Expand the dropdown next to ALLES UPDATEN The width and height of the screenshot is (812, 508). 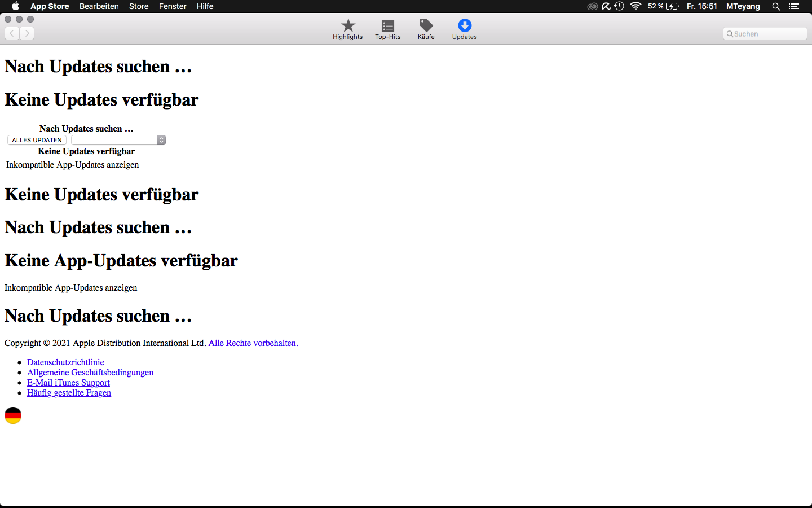click(x=118, y=140)
